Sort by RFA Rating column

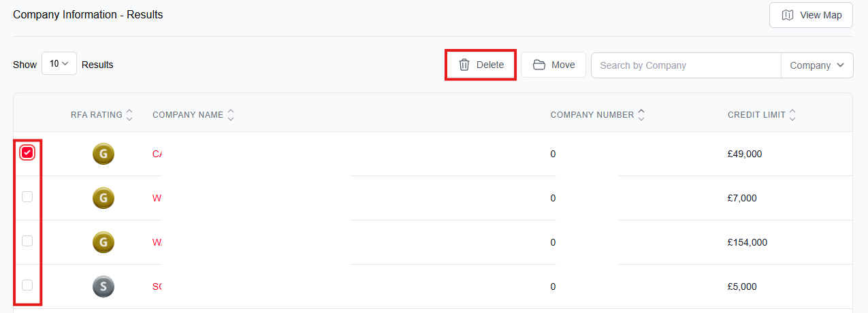point(102,115)
